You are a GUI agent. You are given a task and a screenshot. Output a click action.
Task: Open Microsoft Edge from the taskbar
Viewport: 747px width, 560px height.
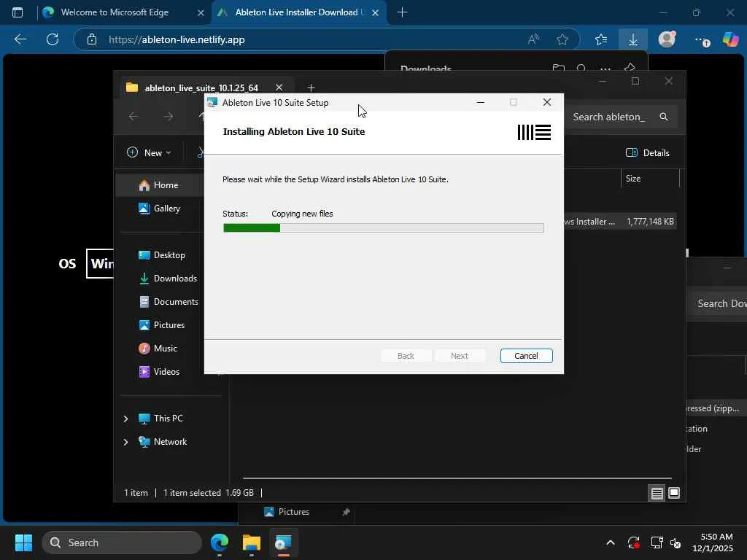[x=220, y=542]
